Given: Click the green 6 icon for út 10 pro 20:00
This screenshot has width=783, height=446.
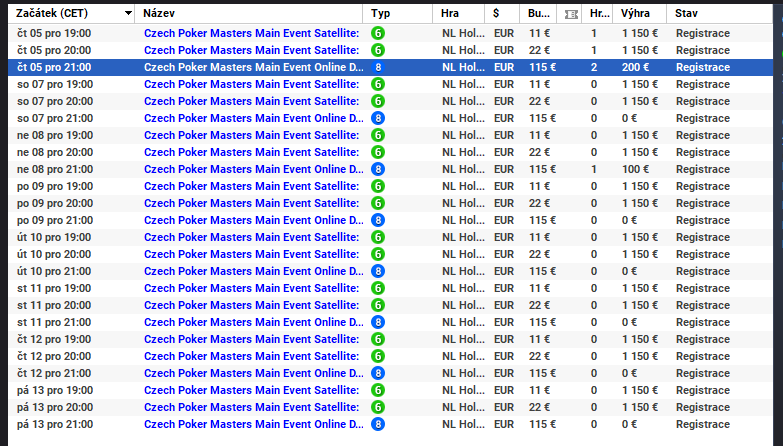Looking at the screenshot, I should click(378, 254).
